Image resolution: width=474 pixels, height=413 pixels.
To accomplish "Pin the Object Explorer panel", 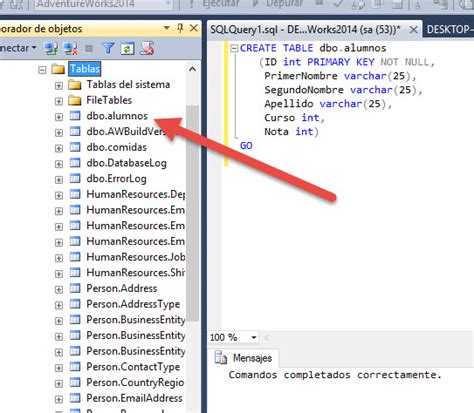I will click(x=180, y=28).
